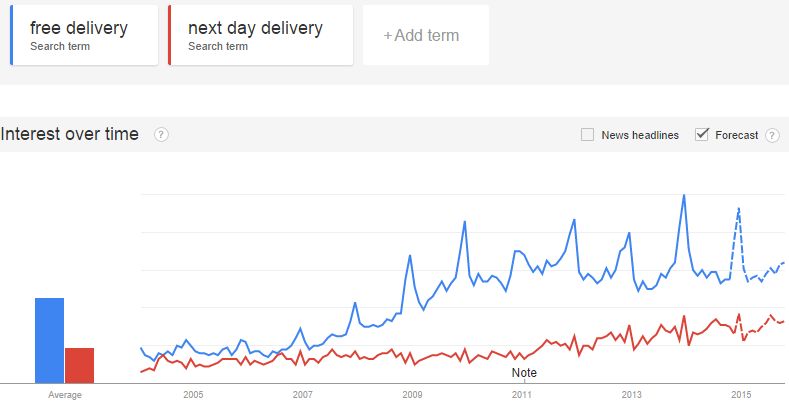The height and width of the screenshot is (401, 789).
Task: Click the plus Add term box
Action: 426,35
